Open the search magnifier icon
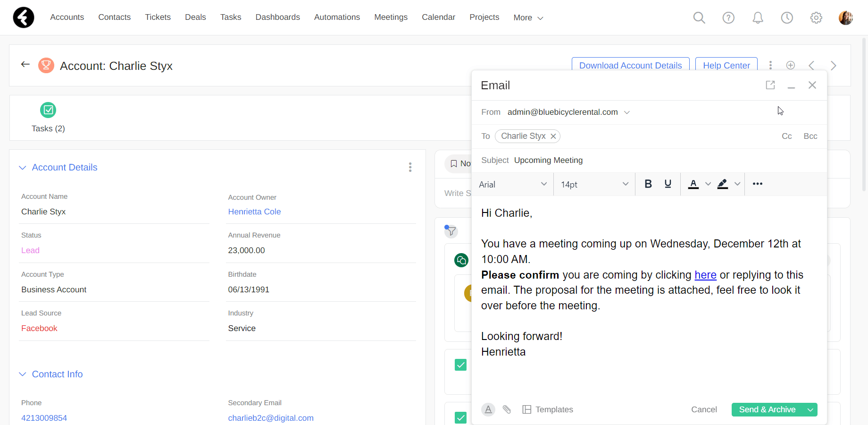The width and height of the screenshot is (868, 425). pyautogui.click(x=699, y=18)
